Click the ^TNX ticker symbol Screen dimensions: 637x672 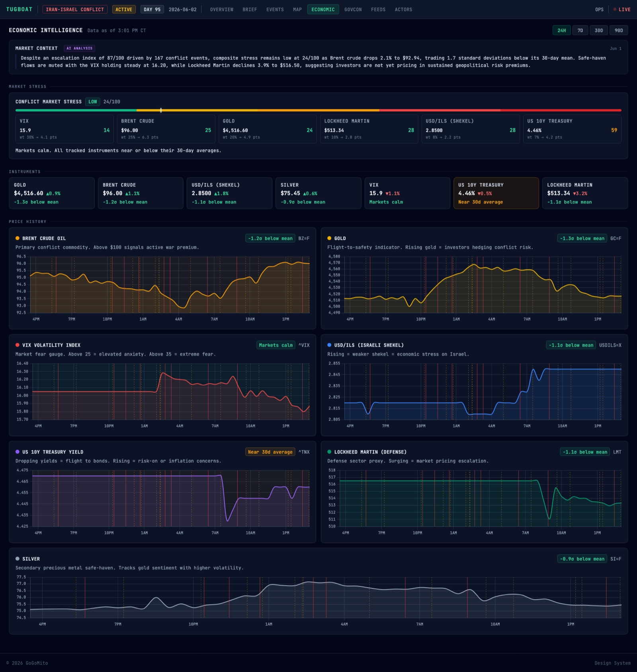[x=304, y=452]
